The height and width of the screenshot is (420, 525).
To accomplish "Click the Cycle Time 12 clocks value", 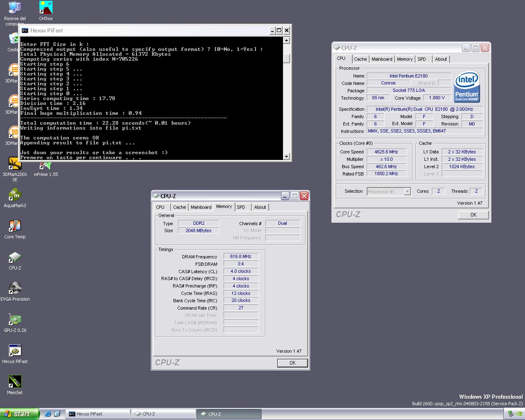I will point(241,293).
